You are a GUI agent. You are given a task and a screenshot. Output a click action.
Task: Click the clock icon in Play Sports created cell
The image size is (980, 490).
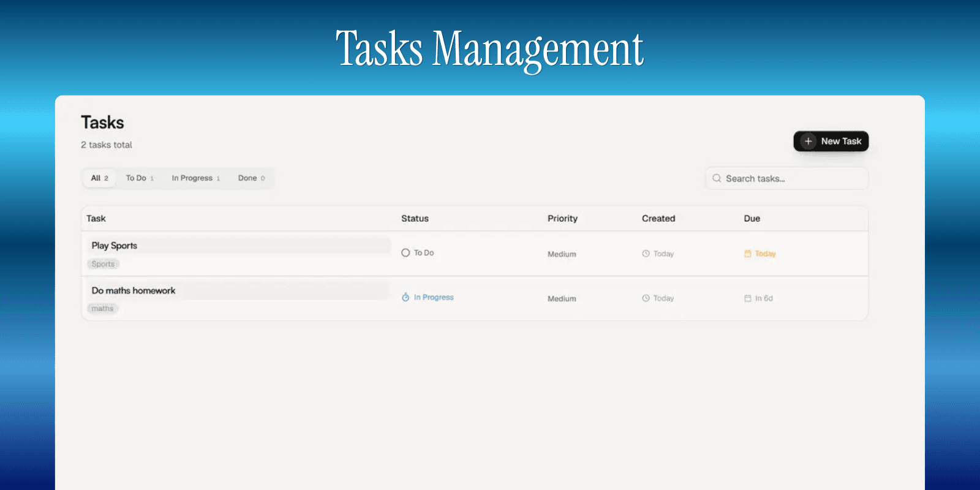646,254
